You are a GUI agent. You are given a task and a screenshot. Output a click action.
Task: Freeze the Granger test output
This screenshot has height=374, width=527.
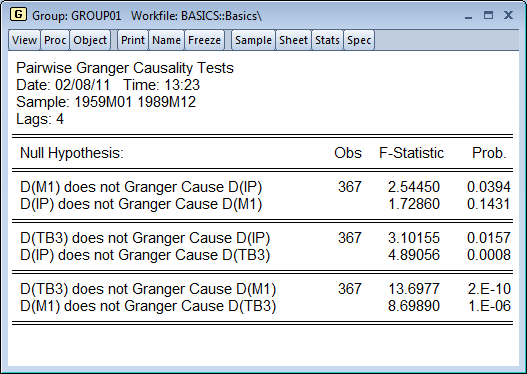[x=204, y=40]
